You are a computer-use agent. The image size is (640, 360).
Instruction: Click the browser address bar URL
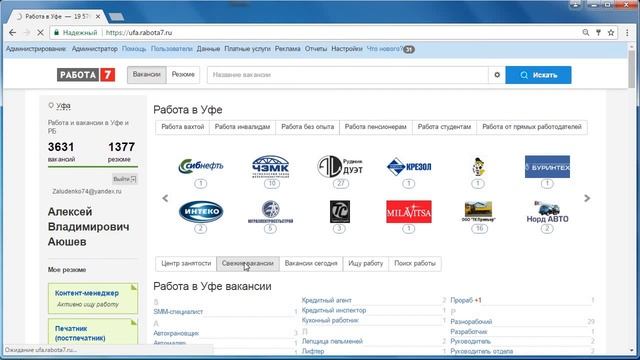pos(139,33)
